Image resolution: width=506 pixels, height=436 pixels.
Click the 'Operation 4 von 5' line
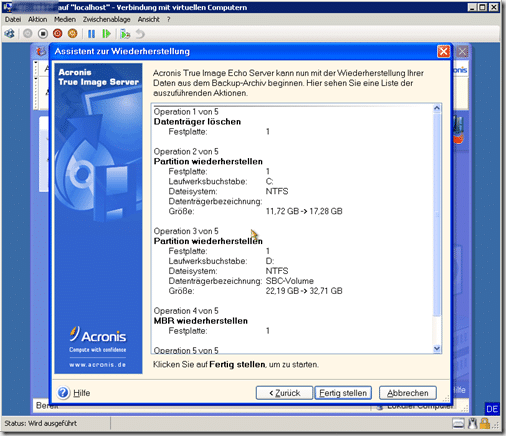tap(186, 311)
